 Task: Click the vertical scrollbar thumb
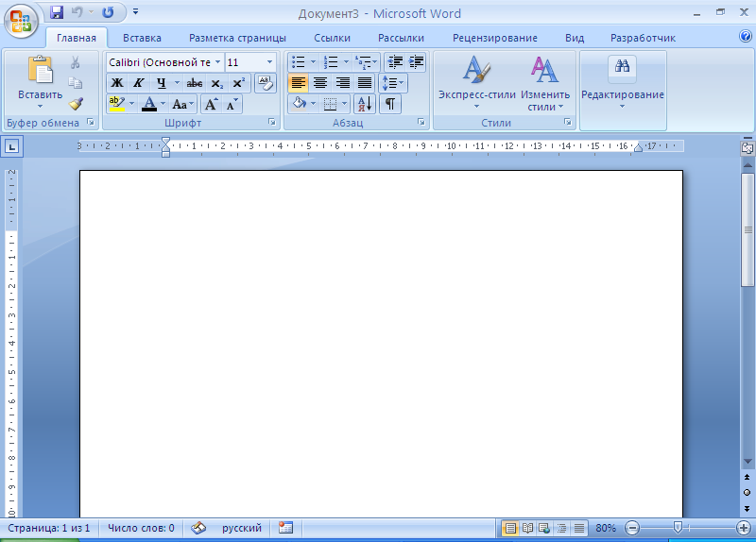747,229
